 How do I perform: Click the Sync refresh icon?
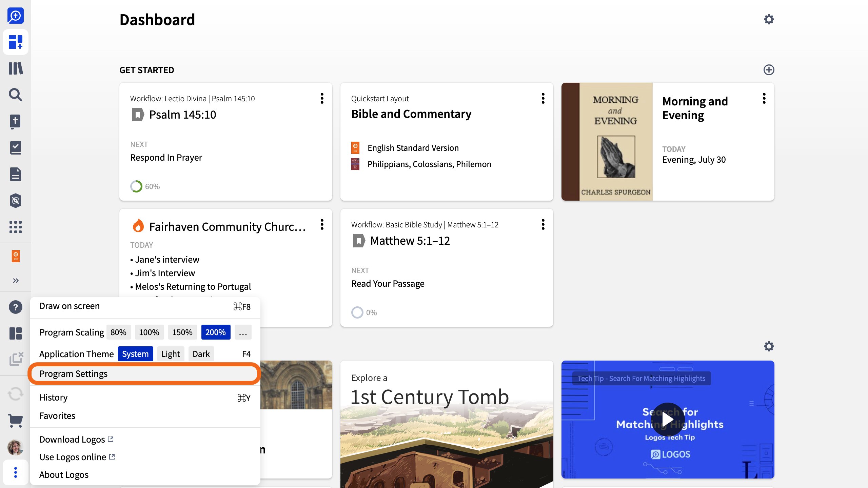(16, 394)
